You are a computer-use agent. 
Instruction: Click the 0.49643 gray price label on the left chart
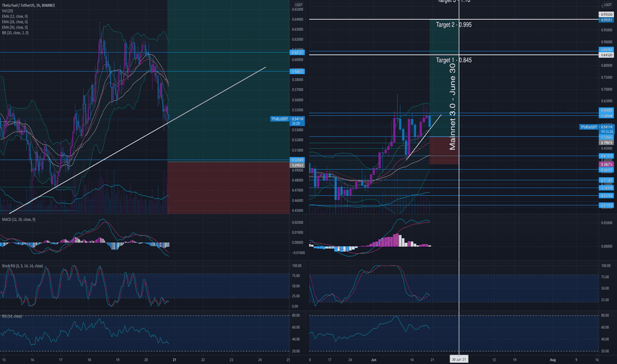(297, 165)
